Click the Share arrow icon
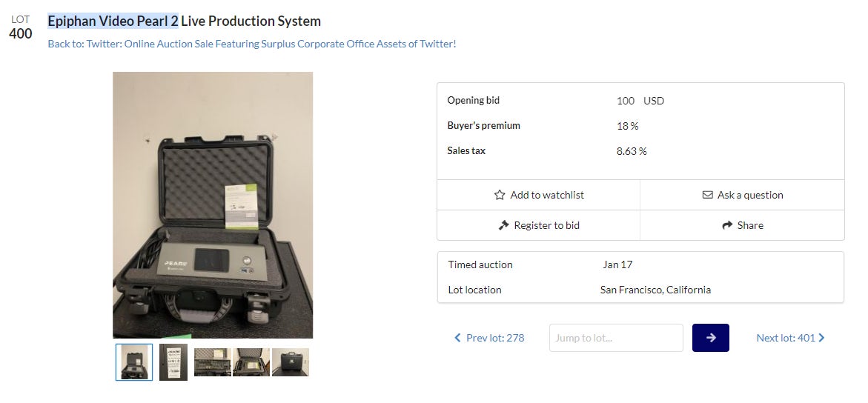The width and height of the screenshot is (868, 403). click(x=727, y=225)
